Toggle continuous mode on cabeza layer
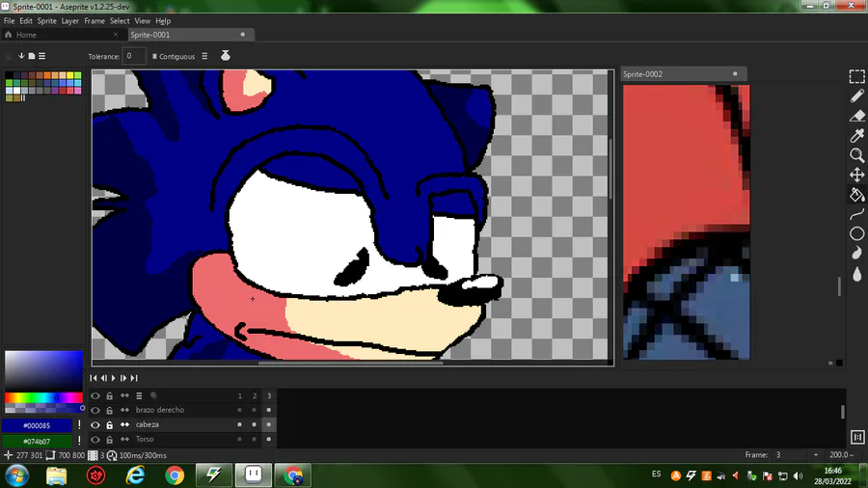The width and height of the screenshot is (868, 488). coord(124,425)
